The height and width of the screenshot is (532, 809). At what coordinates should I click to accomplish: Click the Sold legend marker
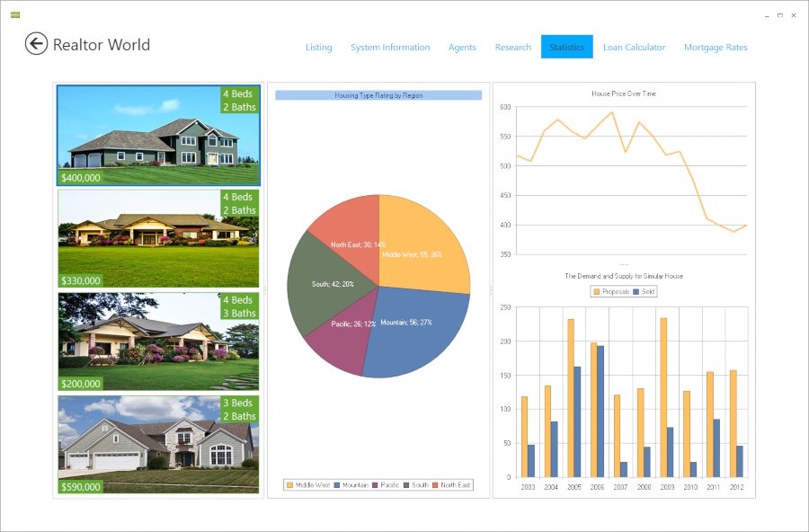tap(636, 292)
